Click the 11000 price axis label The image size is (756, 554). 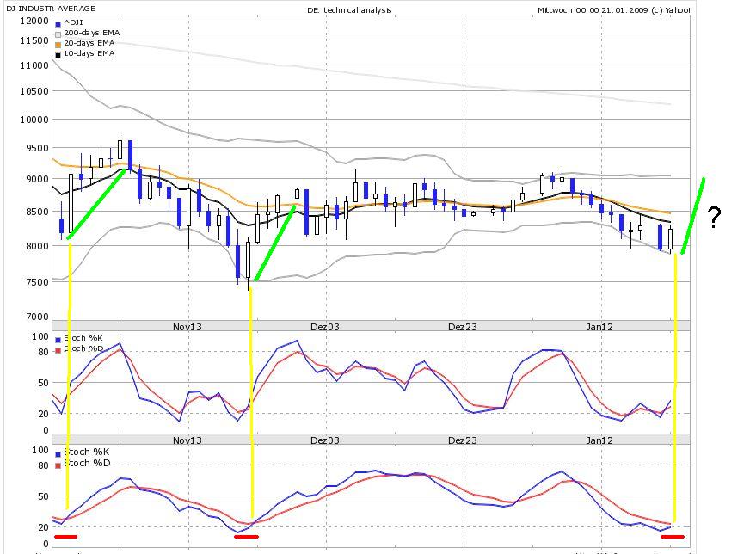(34, 65)
